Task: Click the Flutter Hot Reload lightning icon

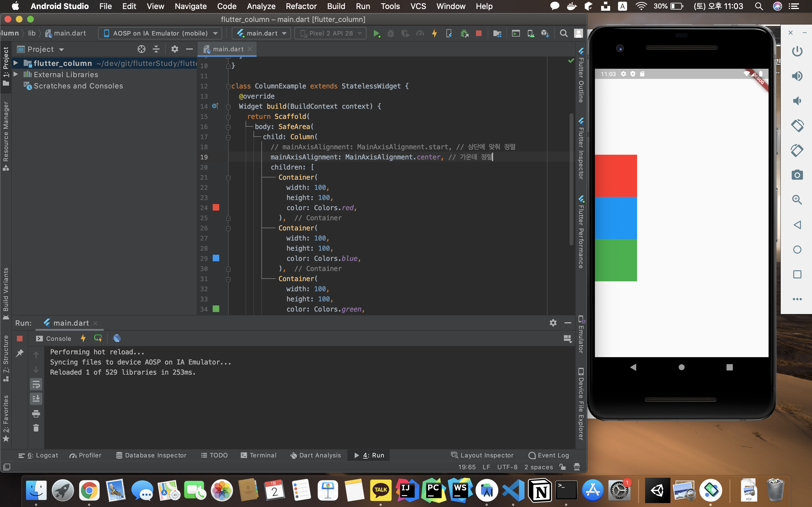Action: (x=434, y=34)
